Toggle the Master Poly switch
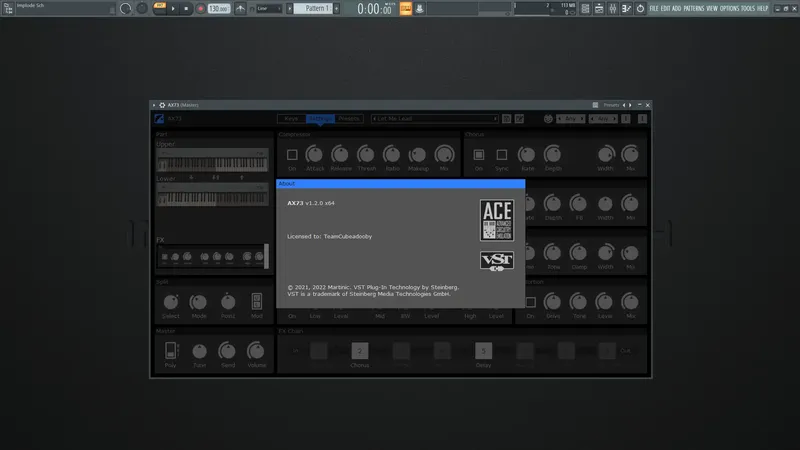Screen dimensions: 800x450 point(170,351)
